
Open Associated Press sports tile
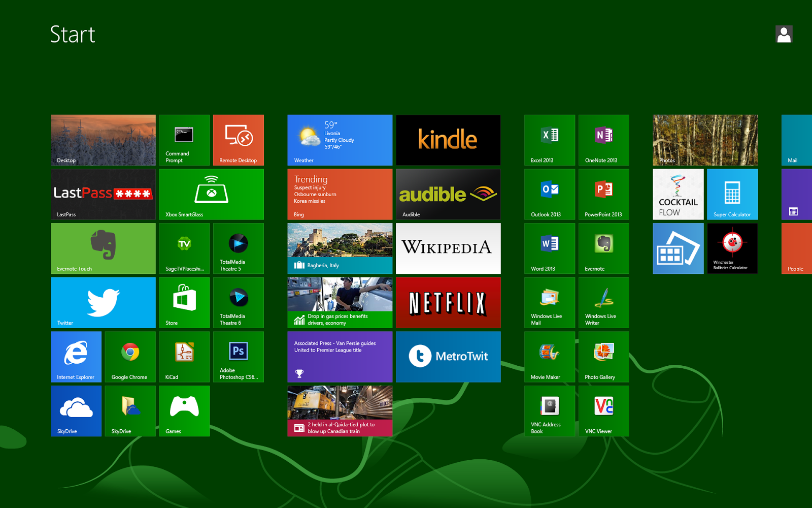point(340,357)
